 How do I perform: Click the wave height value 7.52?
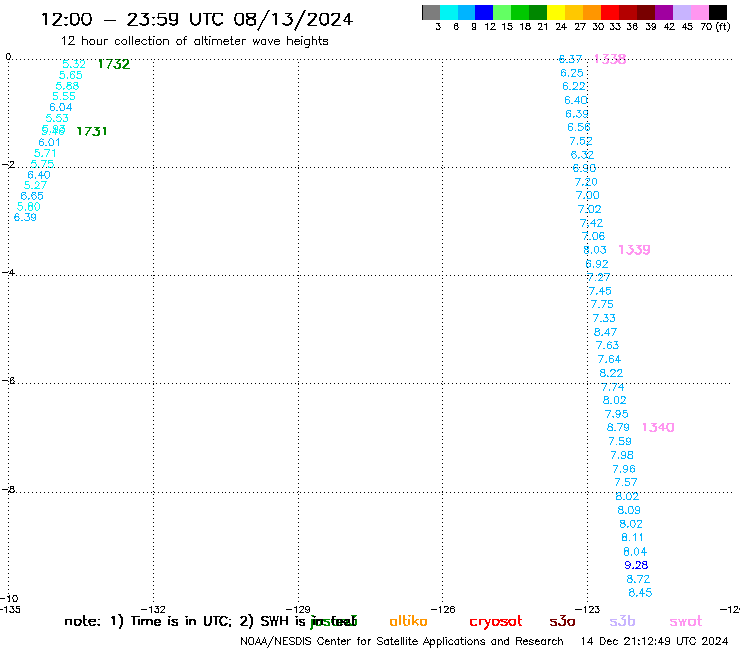point(581,141)
